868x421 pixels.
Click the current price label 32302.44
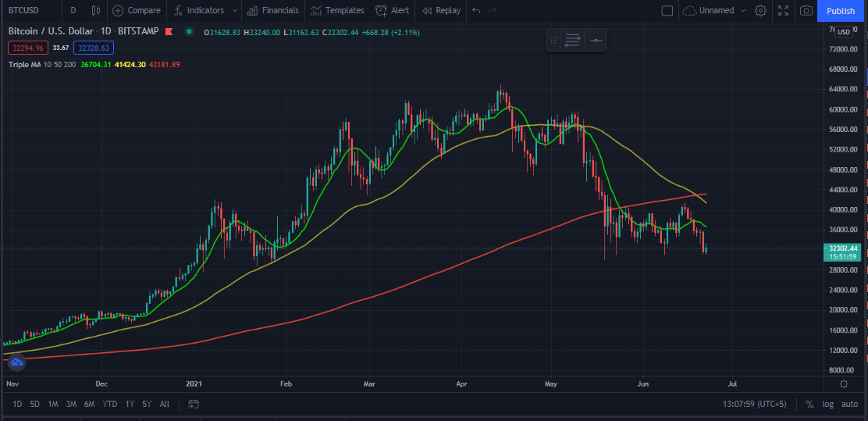841,248
